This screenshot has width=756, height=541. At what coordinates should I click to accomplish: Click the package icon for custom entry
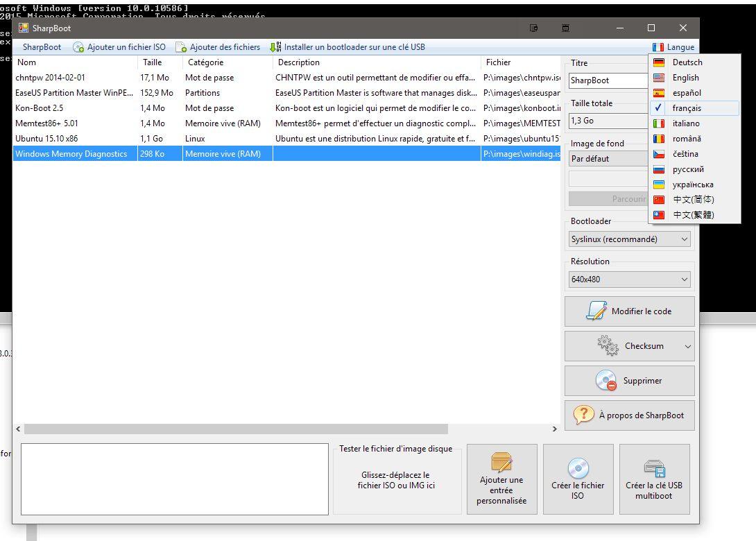[501, 463]
